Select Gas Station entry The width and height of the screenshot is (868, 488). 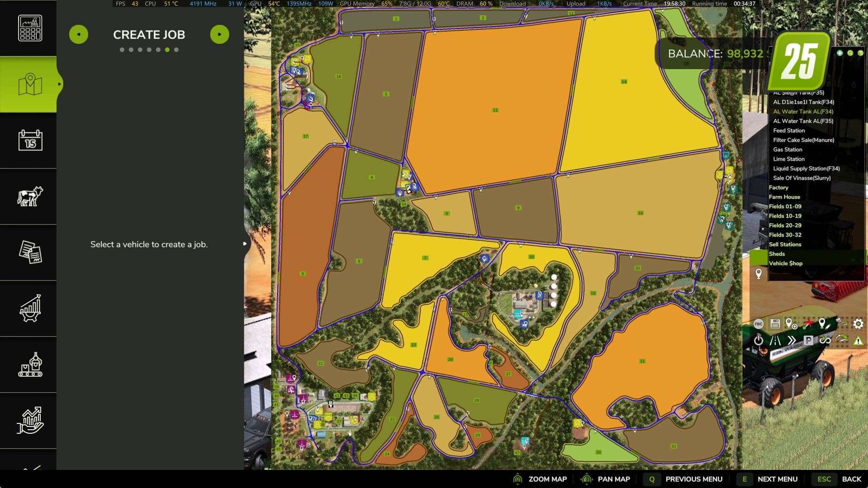788,150
